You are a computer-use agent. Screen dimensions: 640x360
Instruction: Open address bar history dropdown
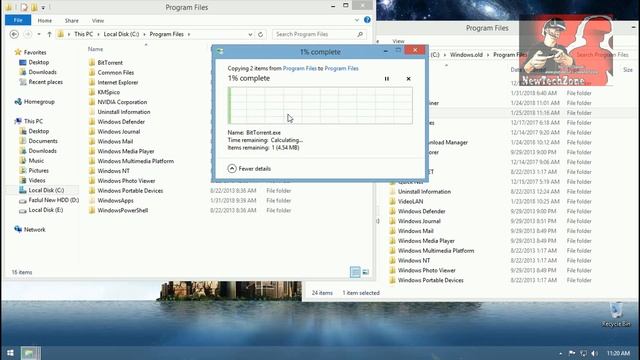250,34
